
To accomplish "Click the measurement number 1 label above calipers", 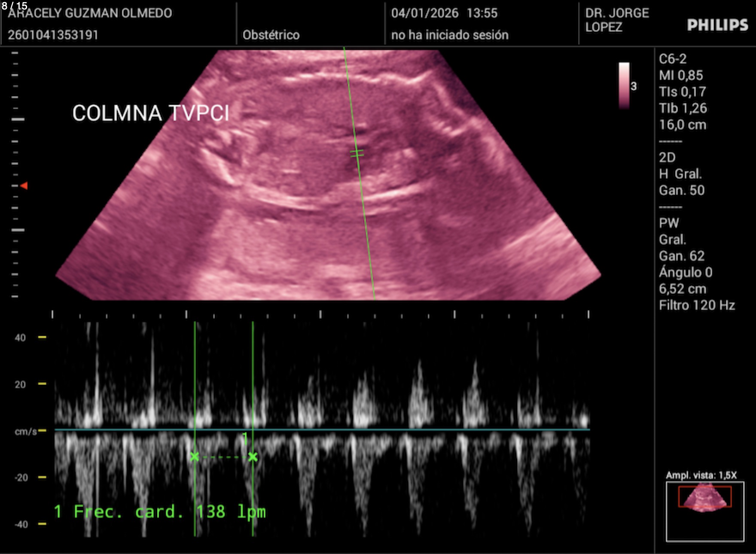I will [x=244, y=438].
